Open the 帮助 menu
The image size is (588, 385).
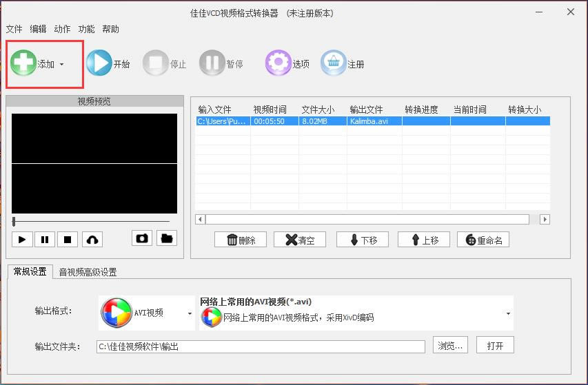[x=110, y=29]
